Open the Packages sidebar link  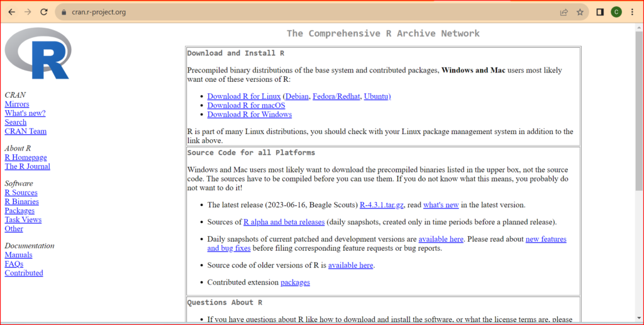click(19, 210)
